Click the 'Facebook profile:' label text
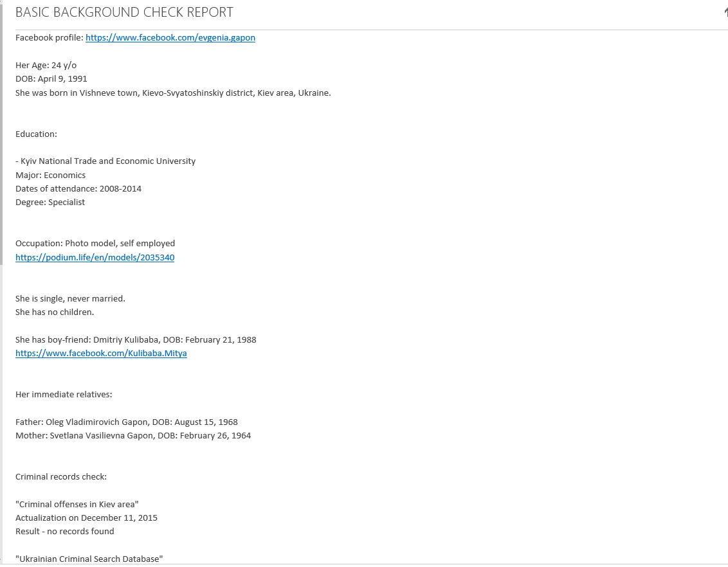 pos(49,38)
